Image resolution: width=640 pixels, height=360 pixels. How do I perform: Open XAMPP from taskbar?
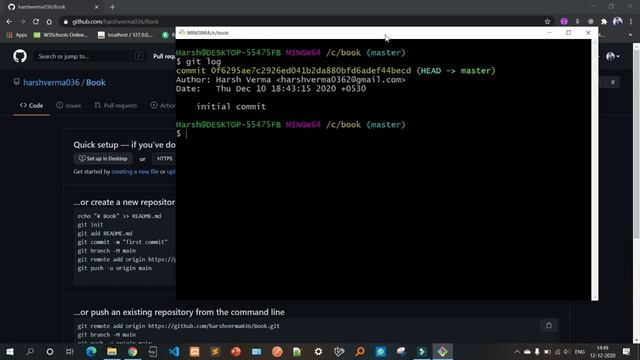coord(195,351)
